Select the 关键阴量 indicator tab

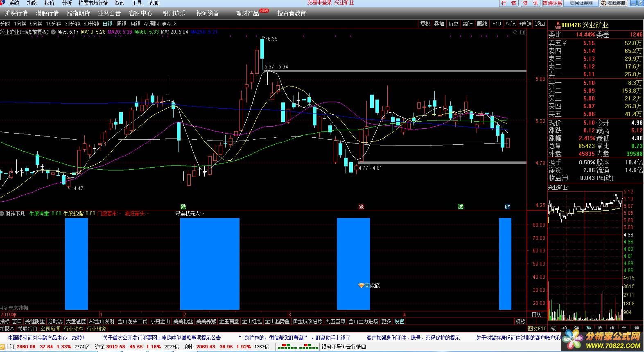tap(35, 321)
